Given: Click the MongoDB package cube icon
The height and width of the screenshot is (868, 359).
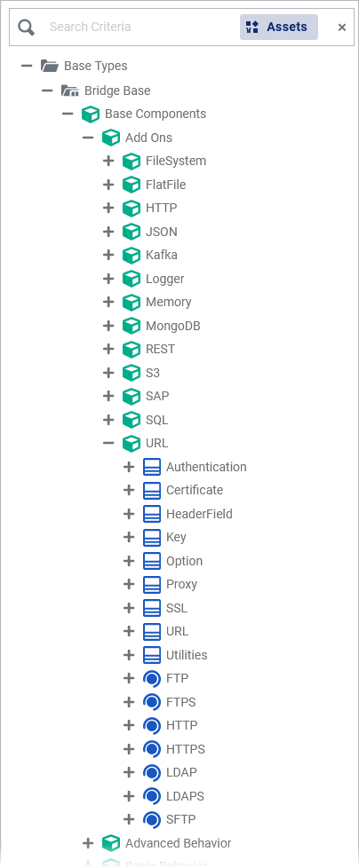Looking at the screenshot, I should pyautogui.click(x=132, y=326).
